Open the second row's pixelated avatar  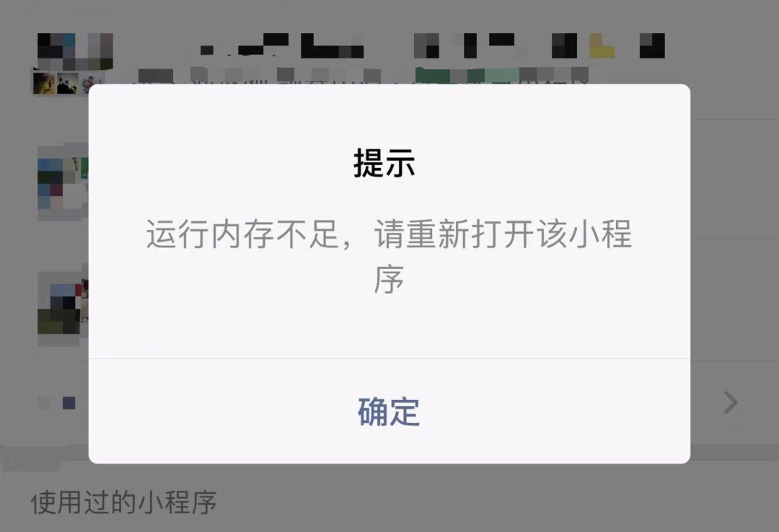click(63, 183)
